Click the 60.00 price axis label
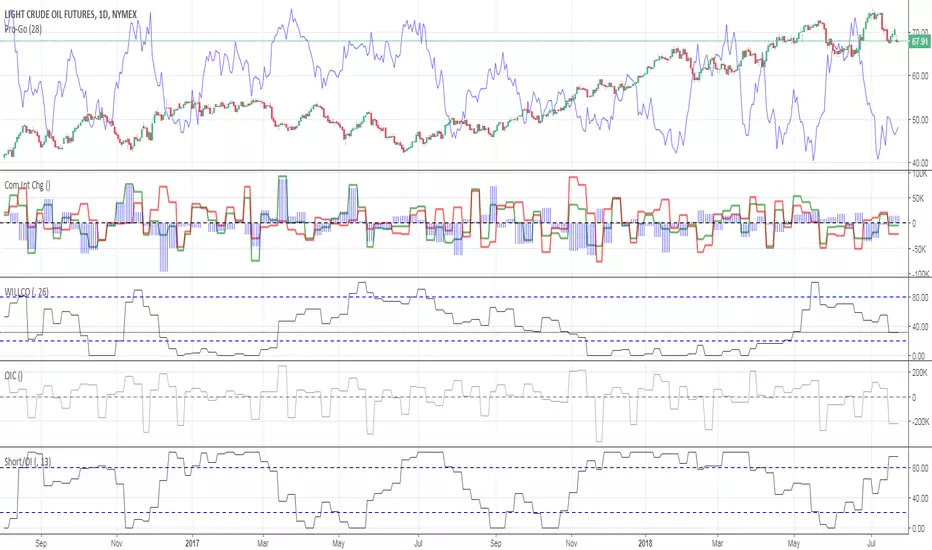The width and height of the screenshot is (932, 550). point(914,76)
